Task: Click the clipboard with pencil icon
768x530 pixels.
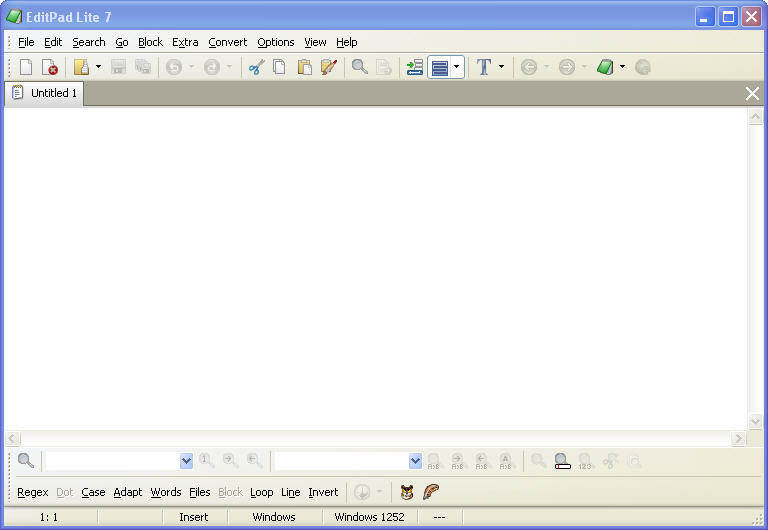Action: [329, 67]
